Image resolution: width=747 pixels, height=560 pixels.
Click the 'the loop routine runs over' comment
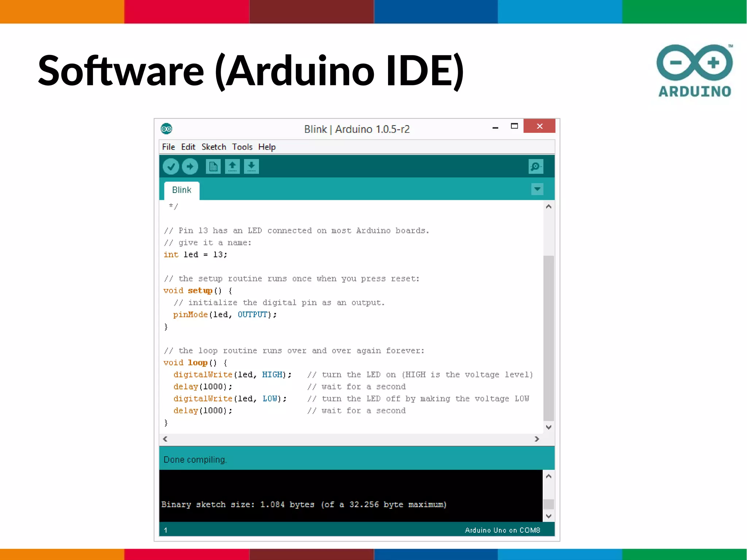point(294,351)
